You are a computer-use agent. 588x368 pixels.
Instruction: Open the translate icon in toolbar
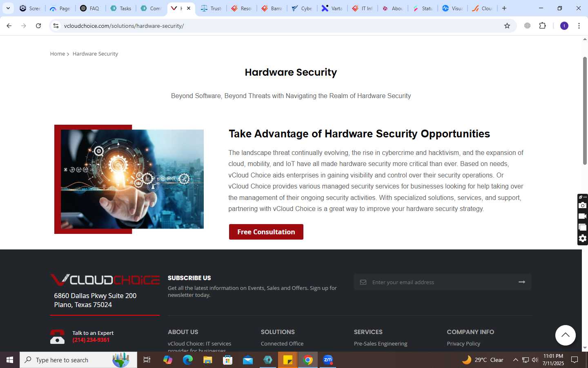[528, 26]
